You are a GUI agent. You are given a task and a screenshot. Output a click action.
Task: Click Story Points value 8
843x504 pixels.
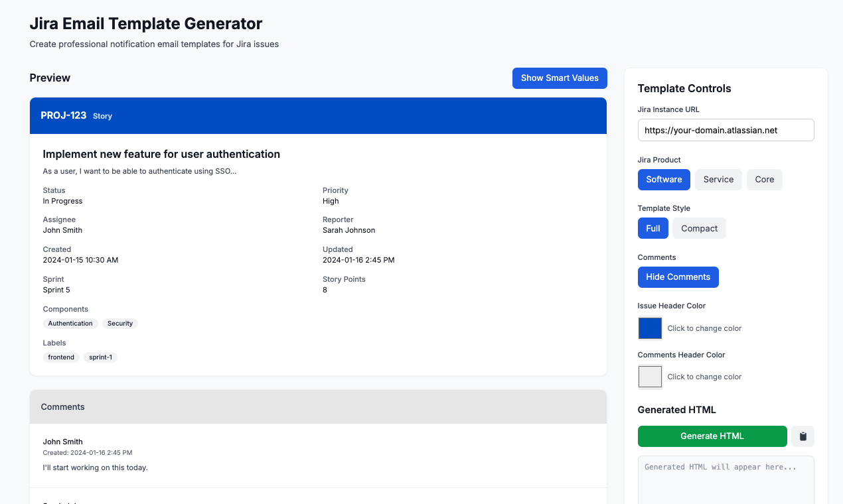[325, 290]
